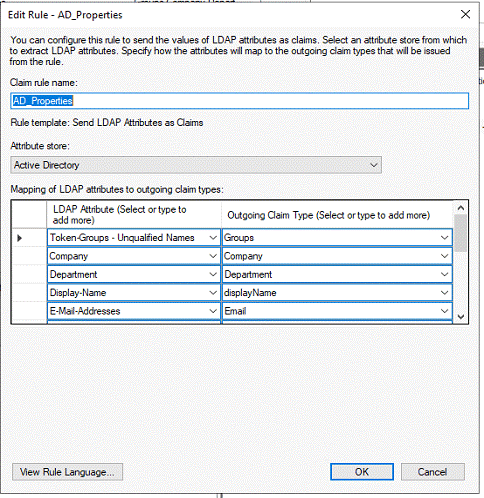The width and height of the screenshot is (484, 498).
Task: Open the Attribute store Active Directory dropdown
Action: coord(196,165)
